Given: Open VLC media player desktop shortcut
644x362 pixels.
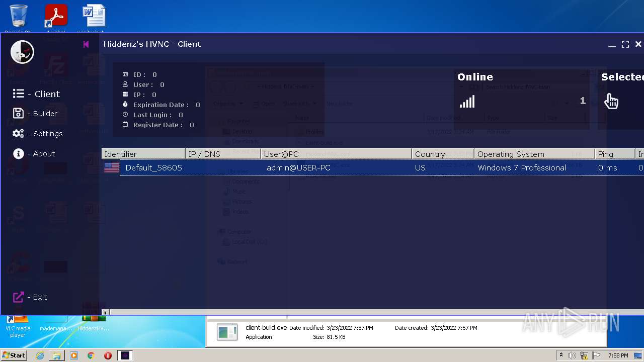Looking at the screenshot, I should click(x=18, y=327).
